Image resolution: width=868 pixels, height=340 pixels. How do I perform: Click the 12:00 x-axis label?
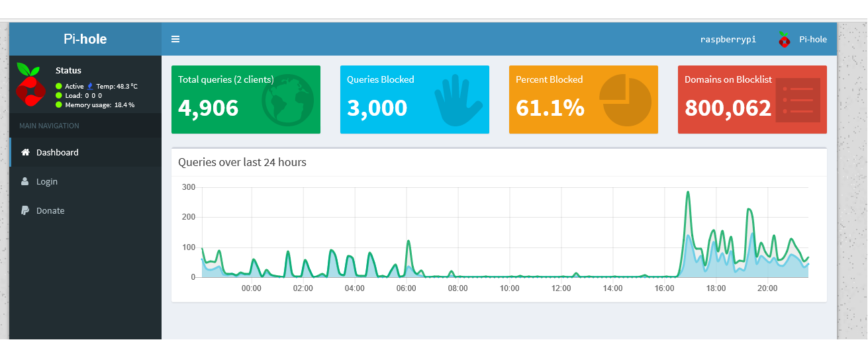[561, 288]
